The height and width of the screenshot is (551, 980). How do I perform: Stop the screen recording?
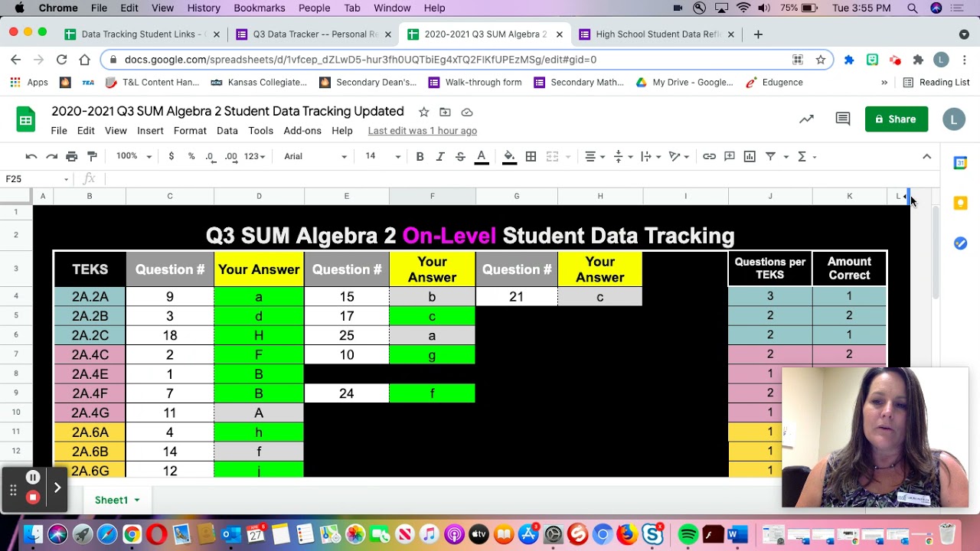(x=33, y=497)
